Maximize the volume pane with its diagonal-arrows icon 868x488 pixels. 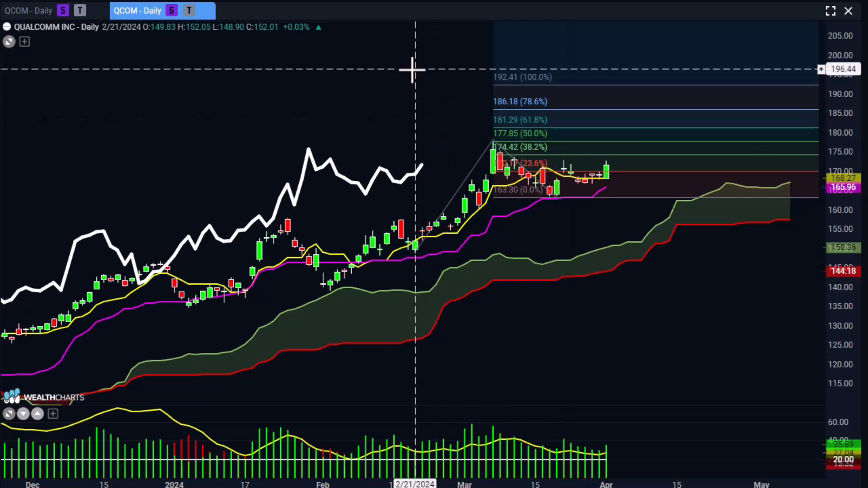click(9, 413)
